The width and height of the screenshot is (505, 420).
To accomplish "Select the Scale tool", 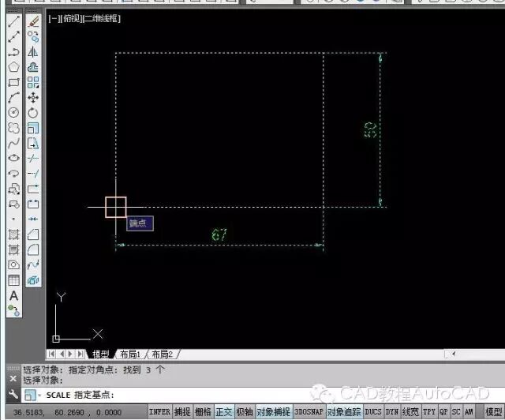I will [33, 128].
